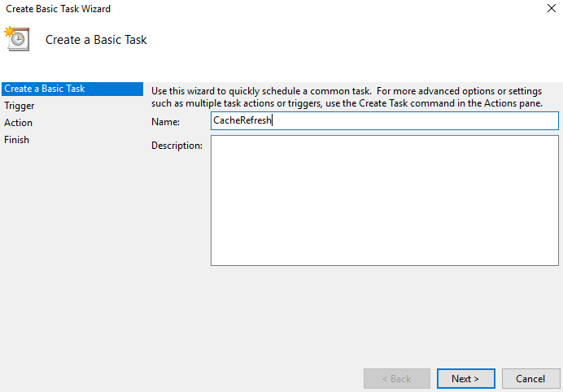Open the Action step in sidebar

click(x=19, y=123)
